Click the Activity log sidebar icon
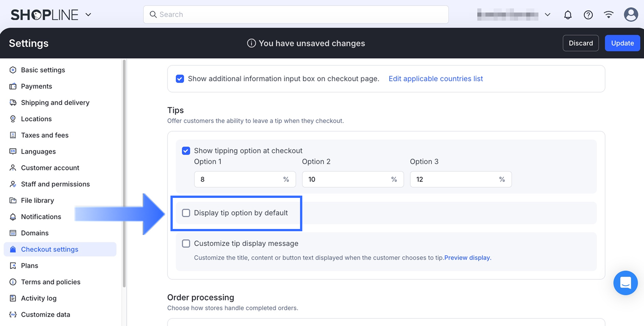Viewport: 644px width, 326px height. click(x=13, y=298)
